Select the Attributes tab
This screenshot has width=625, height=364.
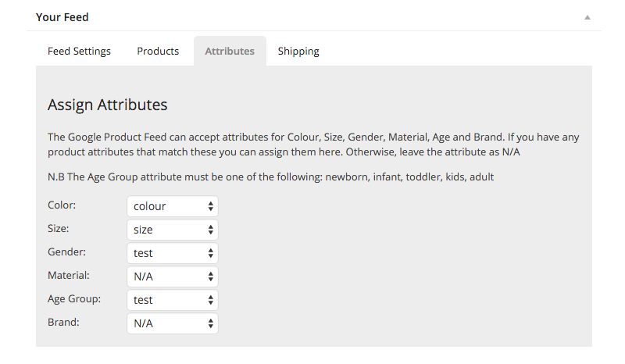click(230, 51)
